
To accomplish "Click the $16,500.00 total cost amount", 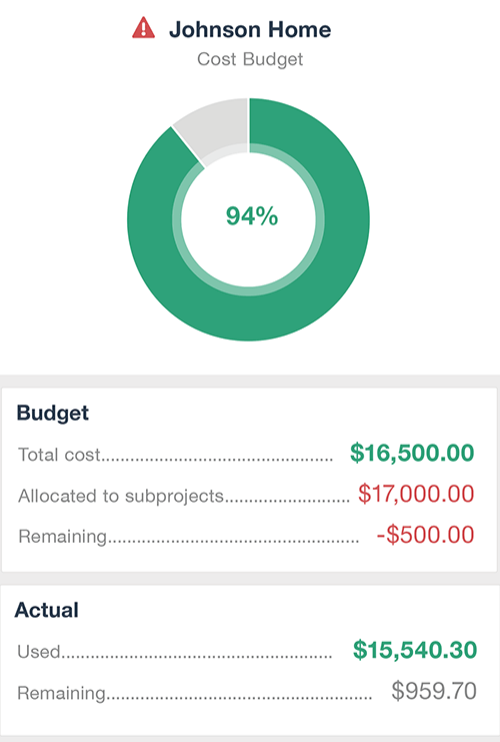I will [412, 453].
